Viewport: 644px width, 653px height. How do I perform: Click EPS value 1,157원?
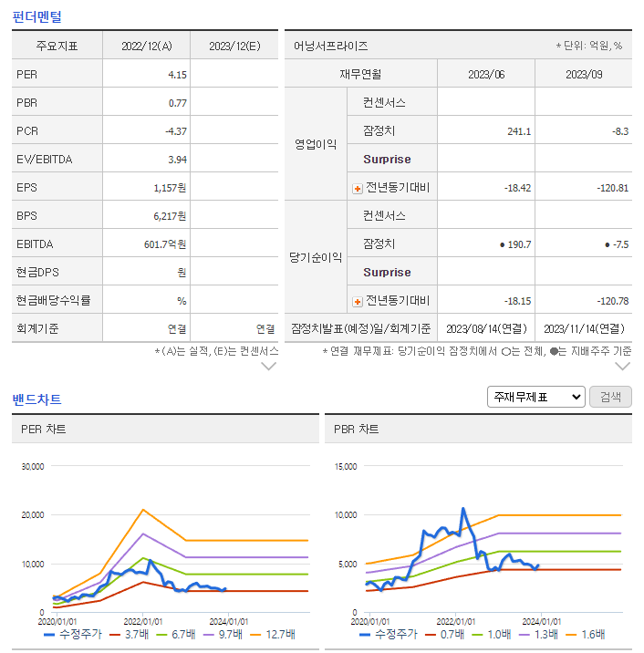170,188
